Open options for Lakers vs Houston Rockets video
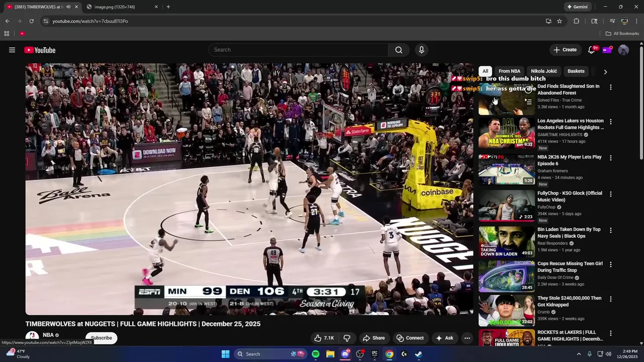The width and height of the screenshot is (644, 362). 611,122
